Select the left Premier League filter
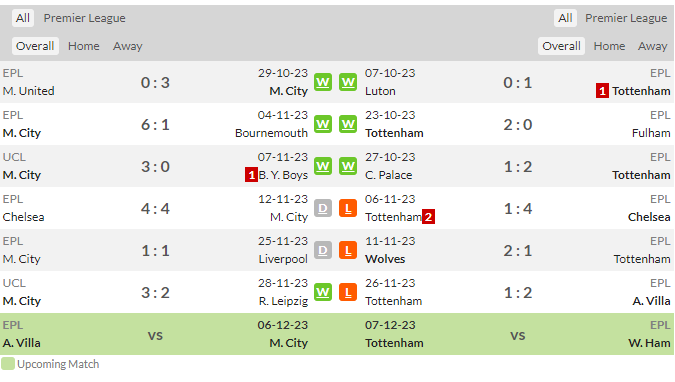The image size is (675, 382). click(84, 18)
